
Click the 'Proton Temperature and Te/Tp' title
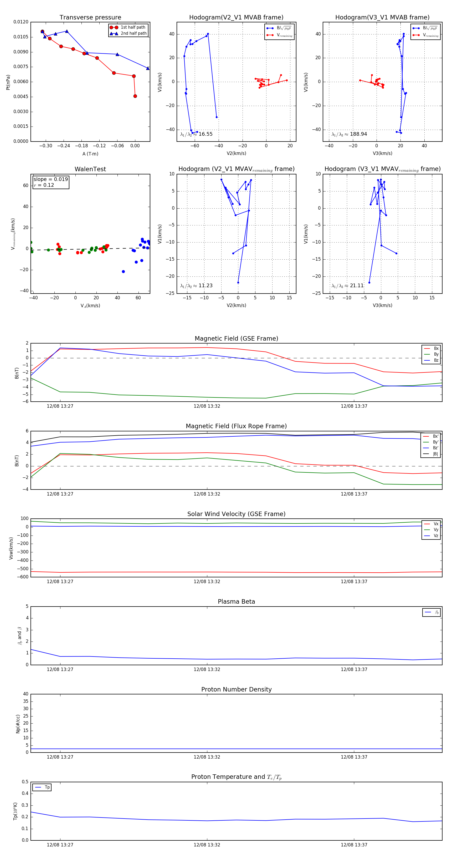pyautogui.click(x=236, y=777)
